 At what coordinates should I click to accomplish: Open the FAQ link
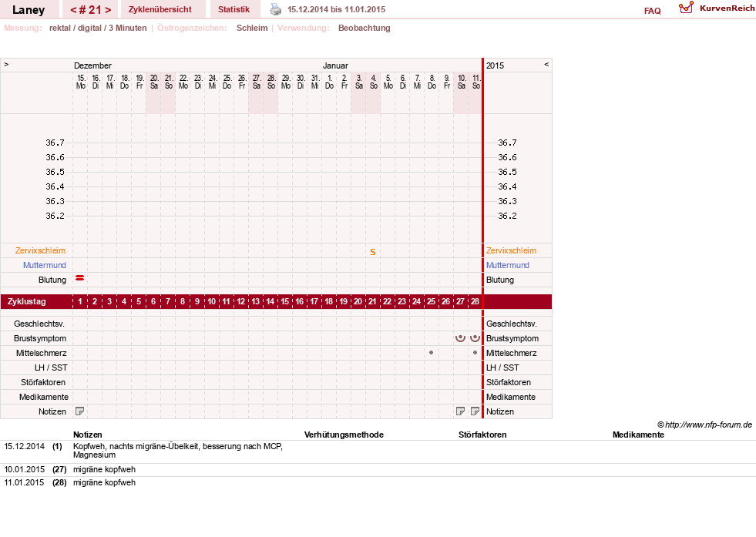(652, 11)
